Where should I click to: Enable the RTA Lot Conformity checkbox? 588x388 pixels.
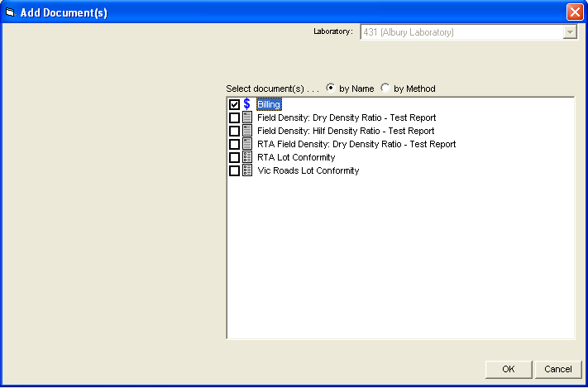coord(234,158)
